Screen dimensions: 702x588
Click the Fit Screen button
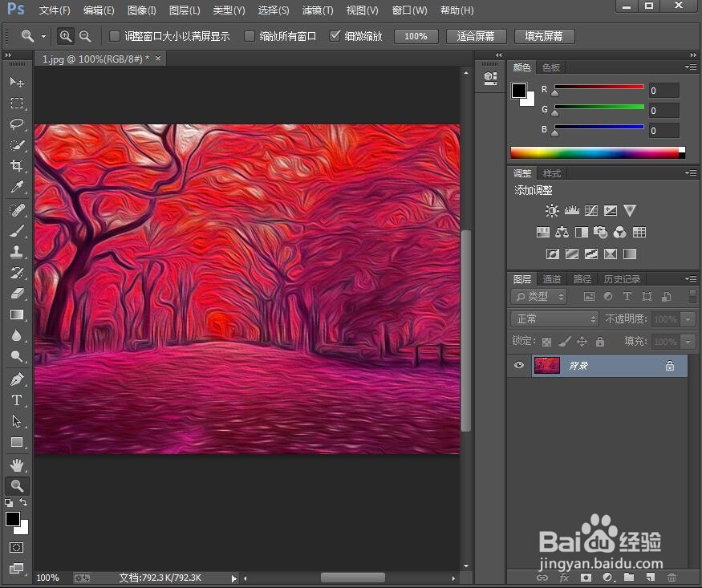coord(476,36)
